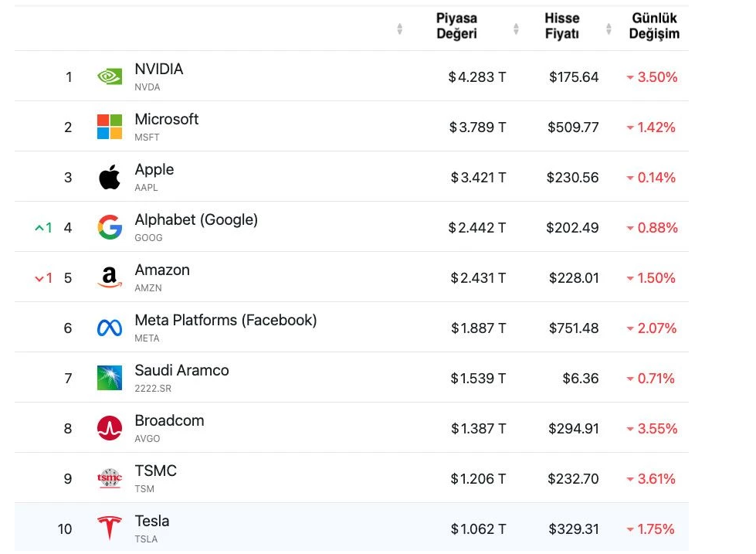Select Tesla's $1.062 T market cap
756x554 pixels.
pyautogui.click(x=477, y=529)
